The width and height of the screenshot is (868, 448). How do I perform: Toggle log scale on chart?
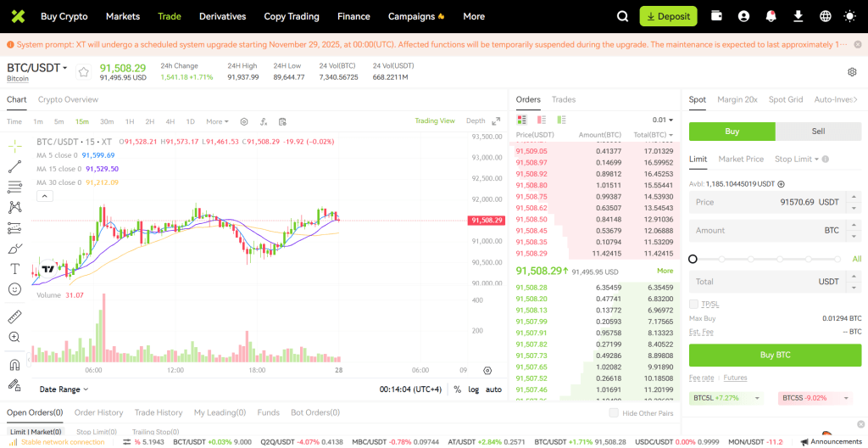(473, 389)
